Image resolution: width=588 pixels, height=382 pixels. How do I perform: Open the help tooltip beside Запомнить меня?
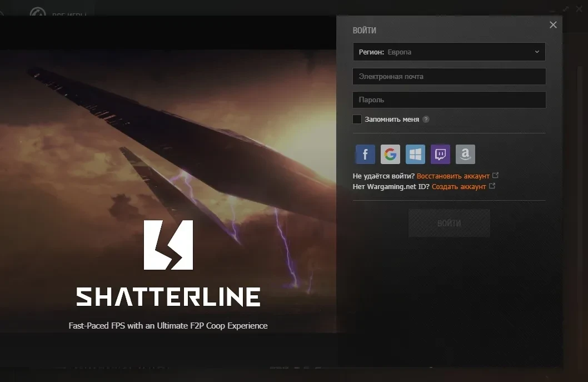point(426,119)
